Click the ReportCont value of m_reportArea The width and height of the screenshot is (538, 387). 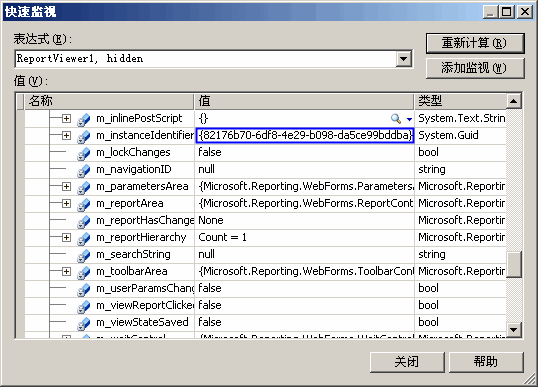306,203
